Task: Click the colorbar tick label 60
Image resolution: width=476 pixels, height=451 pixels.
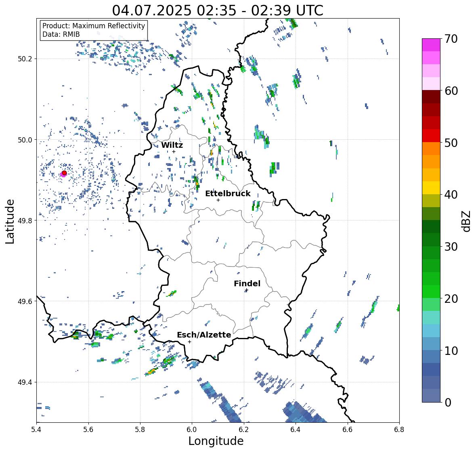Action: 451,91
